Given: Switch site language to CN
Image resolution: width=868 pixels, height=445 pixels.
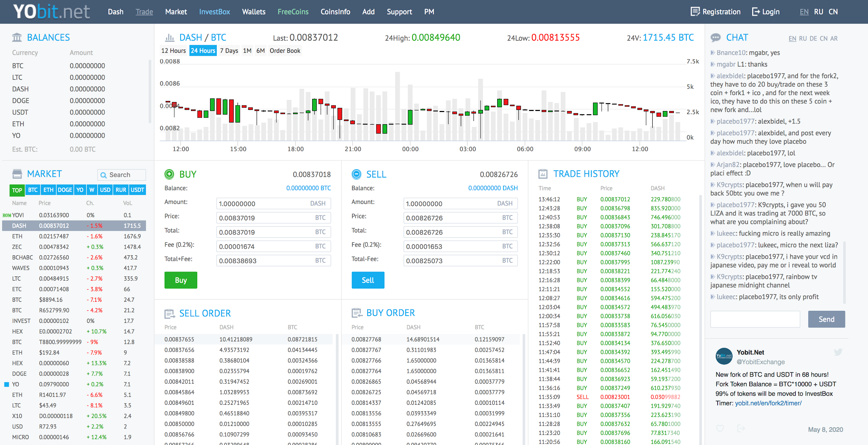Looking at the screenshot, I should point(833,12).
